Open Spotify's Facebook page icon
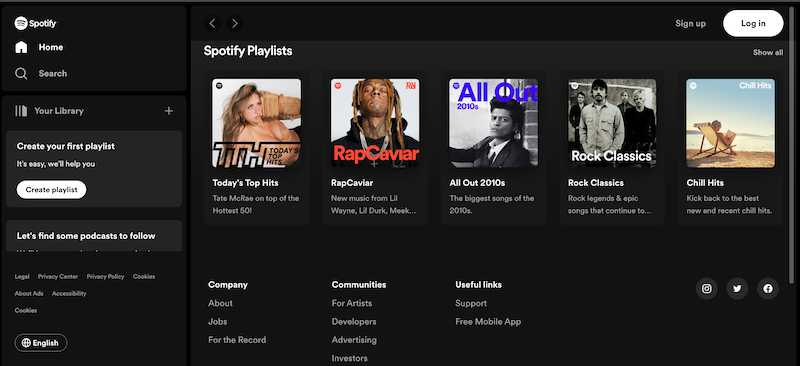The image size is (800, 366). click(x=768, y=288)
